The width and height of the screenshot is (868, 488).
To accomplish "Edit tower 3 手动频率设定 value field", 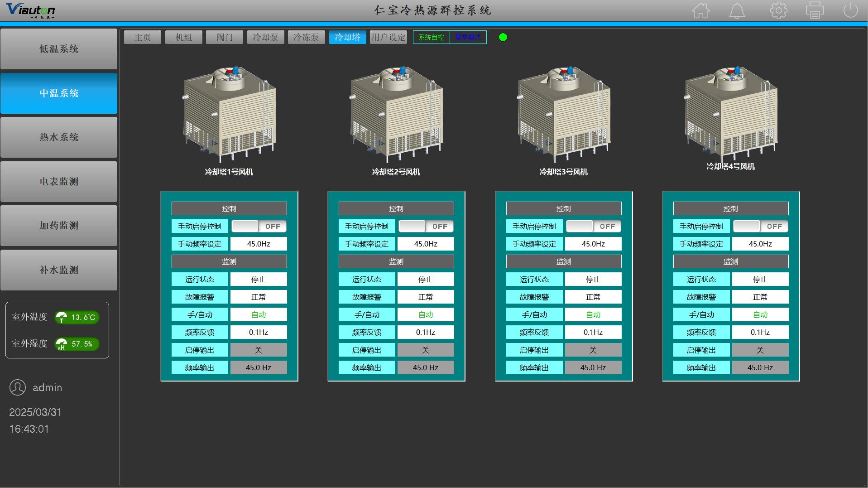I will click(x=593, y=244).
